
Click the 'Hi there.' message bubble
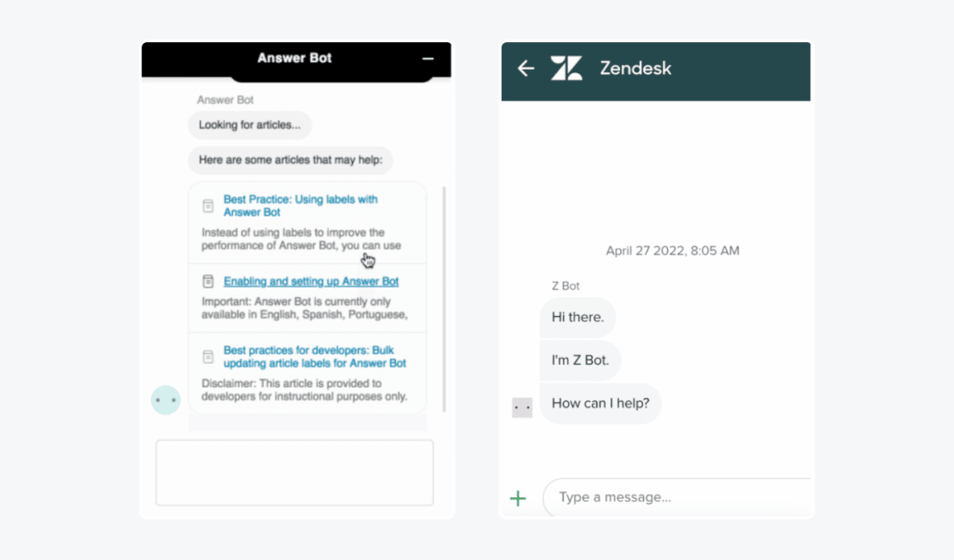[x=578, y=317]
